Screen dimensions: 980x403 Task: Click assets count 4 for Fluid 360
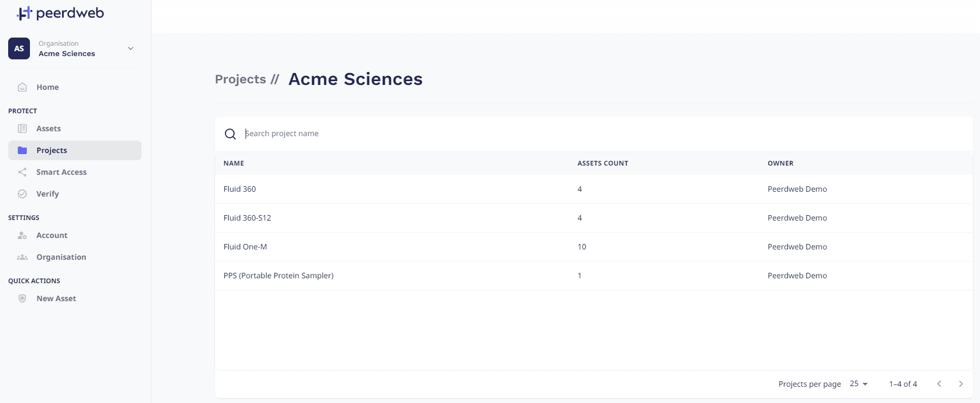(x=579, y=189)
